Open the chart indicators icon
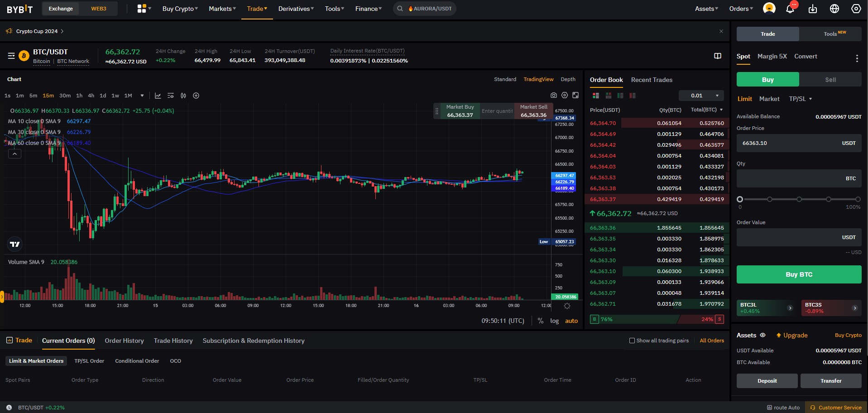Image resolution: width=868 pixels, height=413 pixels. (x=171, y=96)
